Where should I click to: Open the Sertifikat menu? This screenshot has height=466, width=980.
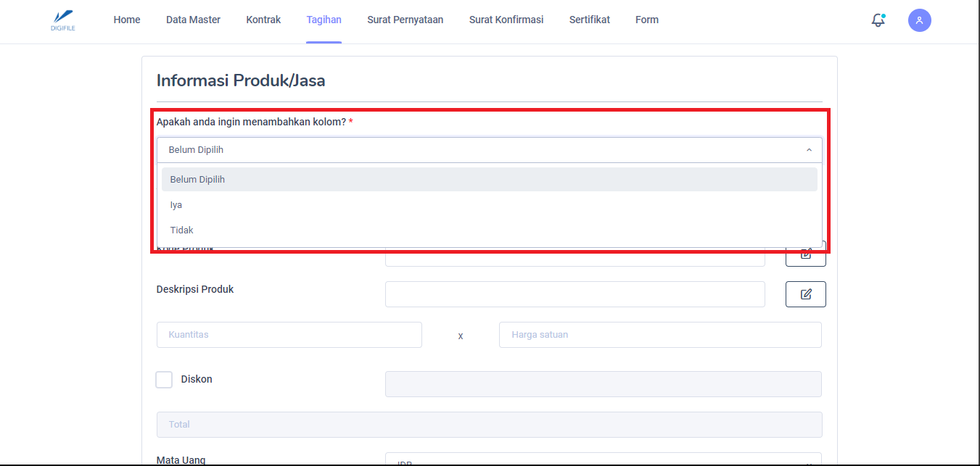pos(589,20)
